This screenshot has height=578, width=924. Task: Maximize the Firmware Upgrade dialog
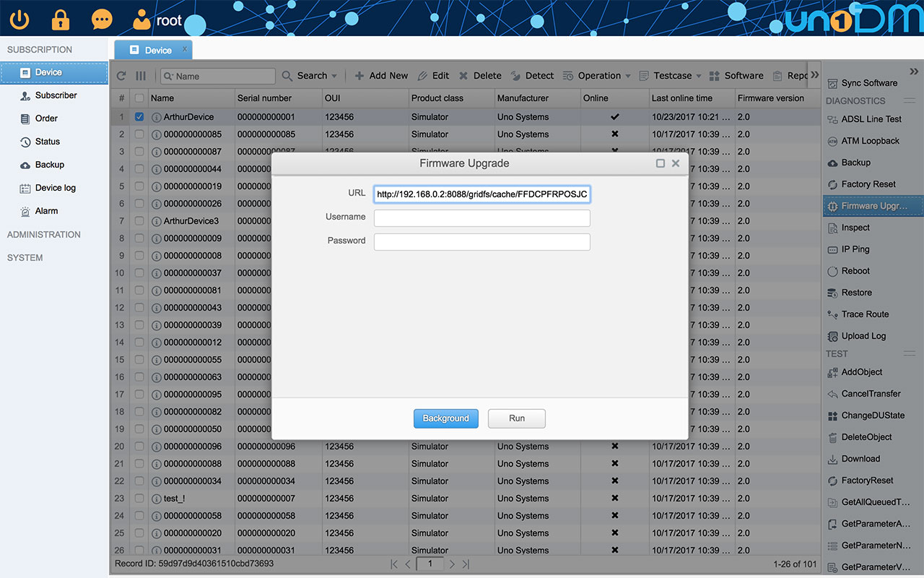coord(660,163)
